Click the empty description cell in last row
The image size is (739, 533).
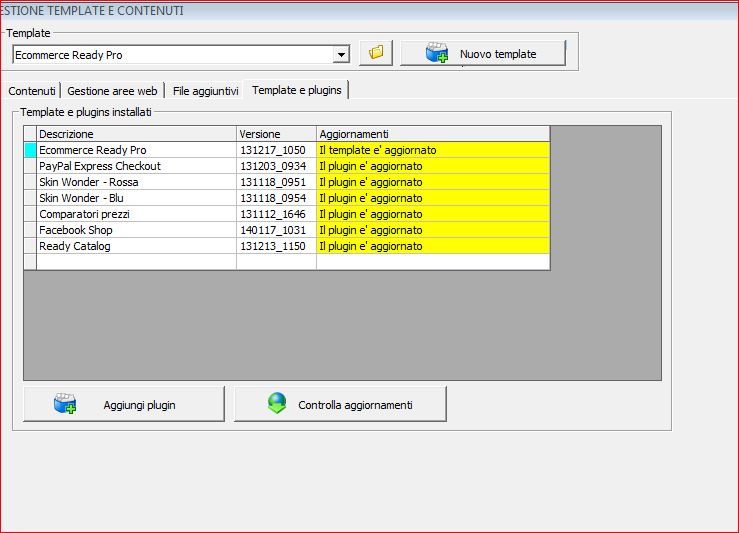click(x=136, y=262)
